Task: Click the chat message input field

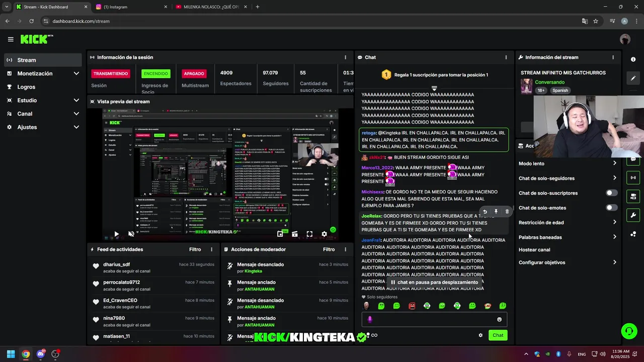Action: 434,319
